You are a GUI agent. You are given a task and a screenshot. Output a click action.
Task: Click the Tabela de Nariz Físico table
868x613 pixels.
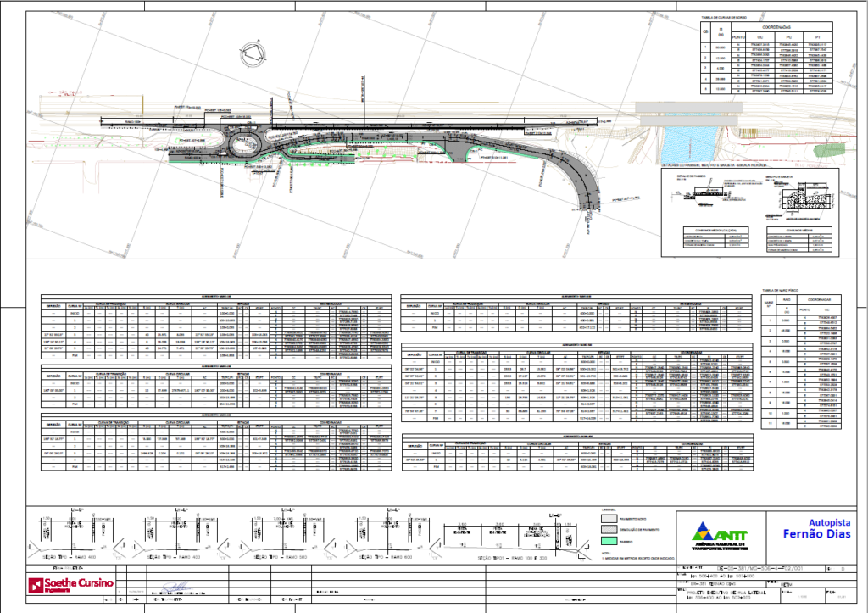point(801,363)
